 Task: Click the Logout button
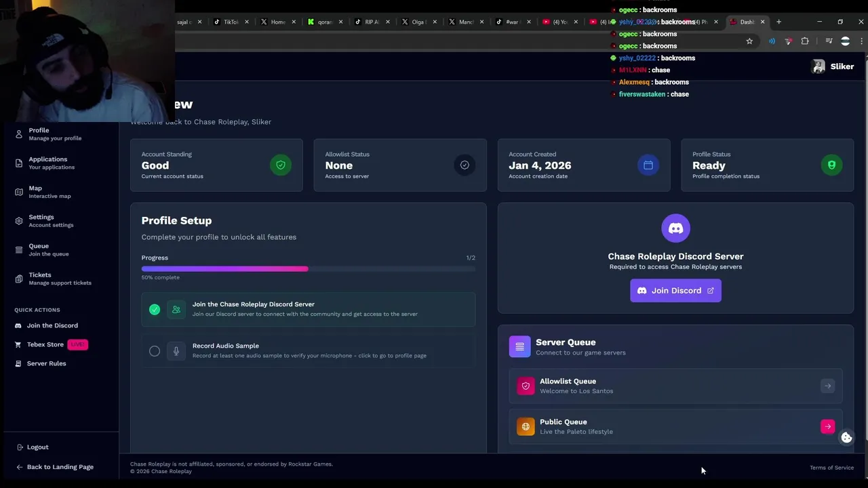tap(33, 447)
